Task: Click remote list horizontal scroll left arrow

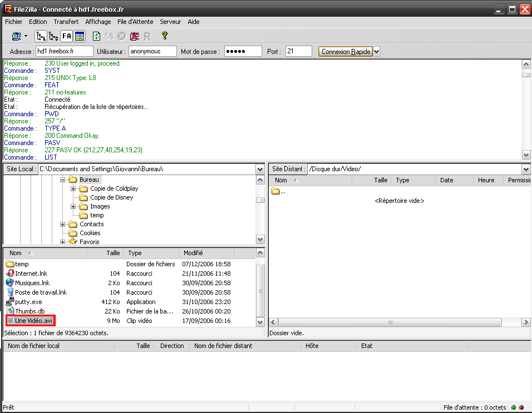Action: 274,322
